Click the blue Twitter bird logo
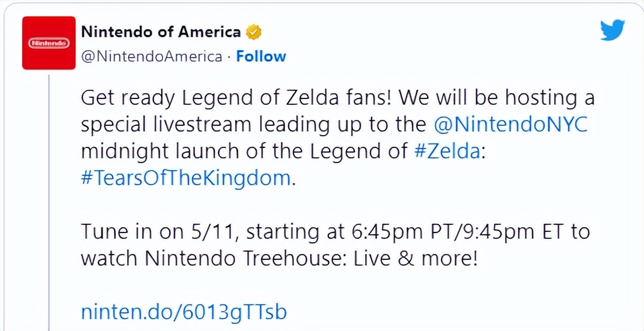Image resolution: width=644 pixels, height=331 pixels. [x=612, y=30]
